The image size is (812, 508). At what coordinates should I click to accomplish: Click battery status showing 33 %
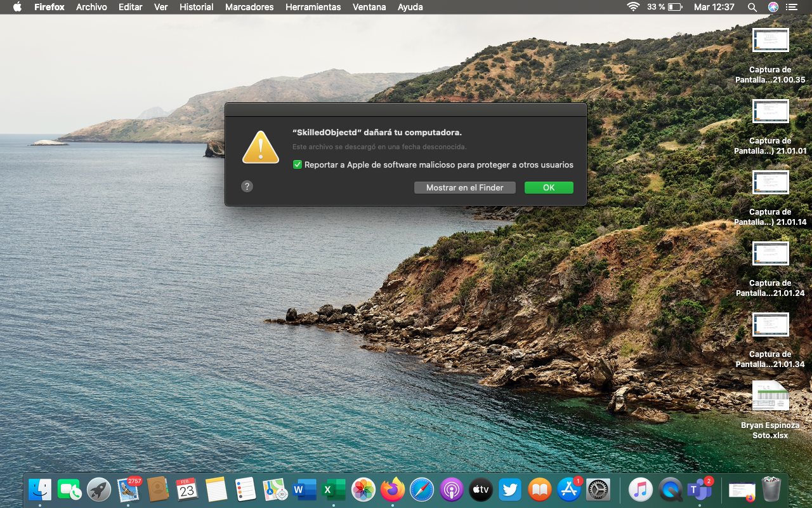[x=665, y=7]
